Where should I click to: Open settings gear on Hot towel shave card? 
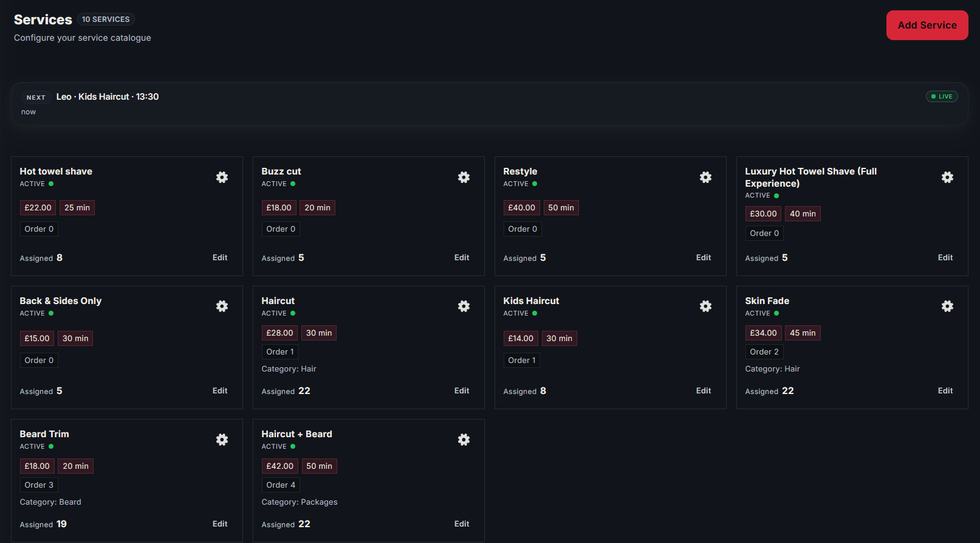(222, 177)
